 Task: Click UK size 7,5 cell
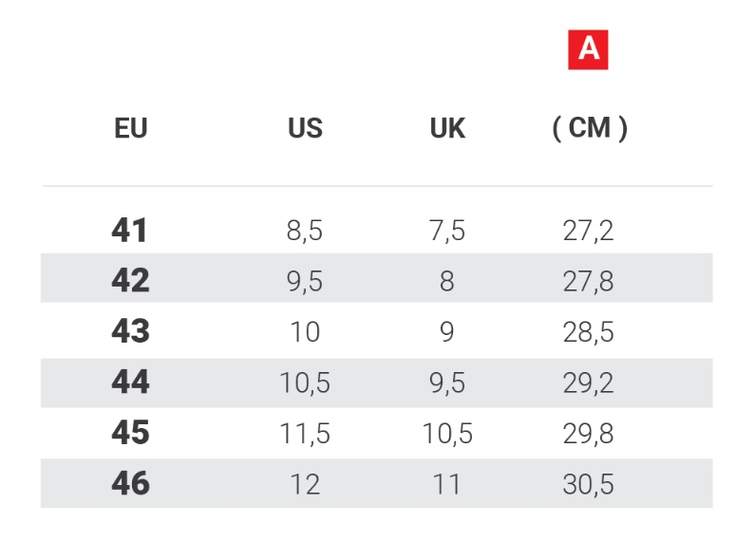click(x=447, y=231)
